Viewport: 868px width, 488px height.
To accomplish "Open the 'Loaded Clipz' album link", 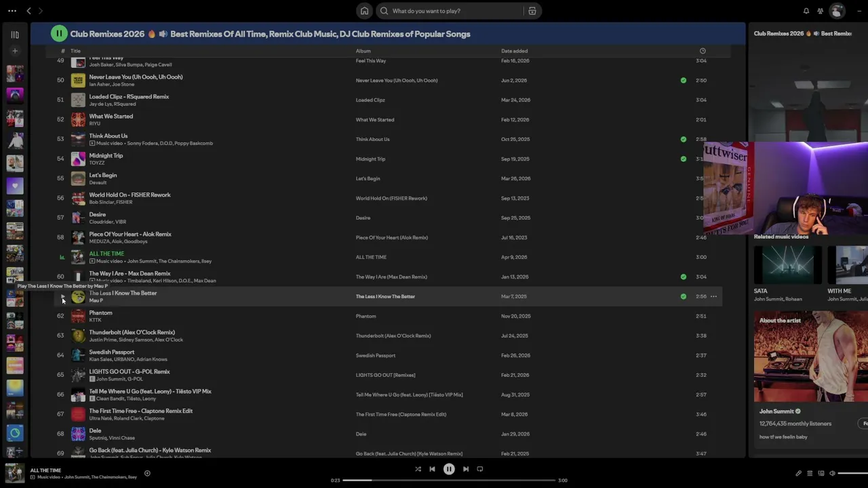I will 370,100.
